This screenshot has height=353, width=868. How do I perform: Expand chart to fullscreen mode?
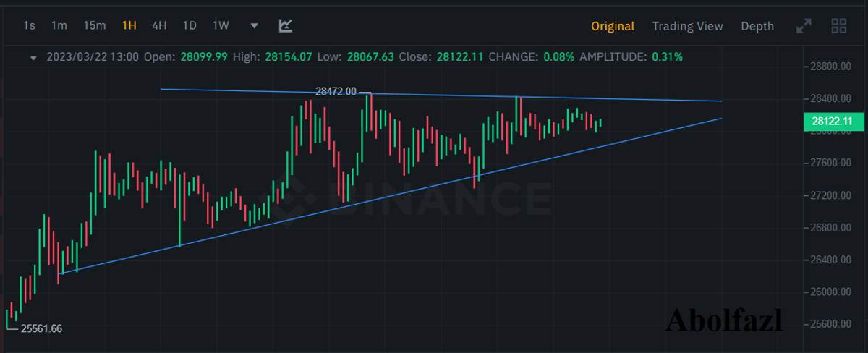click(x=804, y=26)
